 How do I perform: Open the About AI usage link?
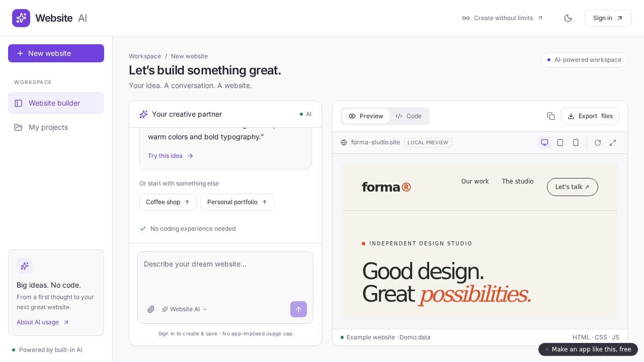43,322
